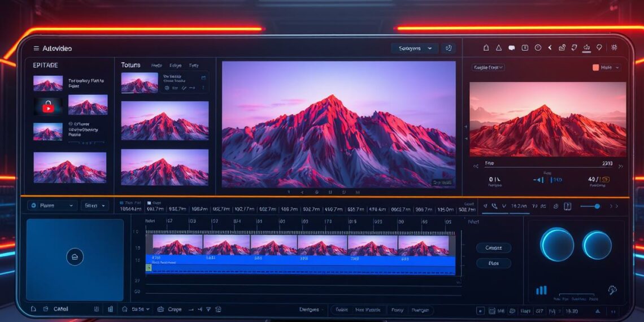
Task: Select the middle large thumbnail in Toturns panel
Action: click(x=165, y=121)
